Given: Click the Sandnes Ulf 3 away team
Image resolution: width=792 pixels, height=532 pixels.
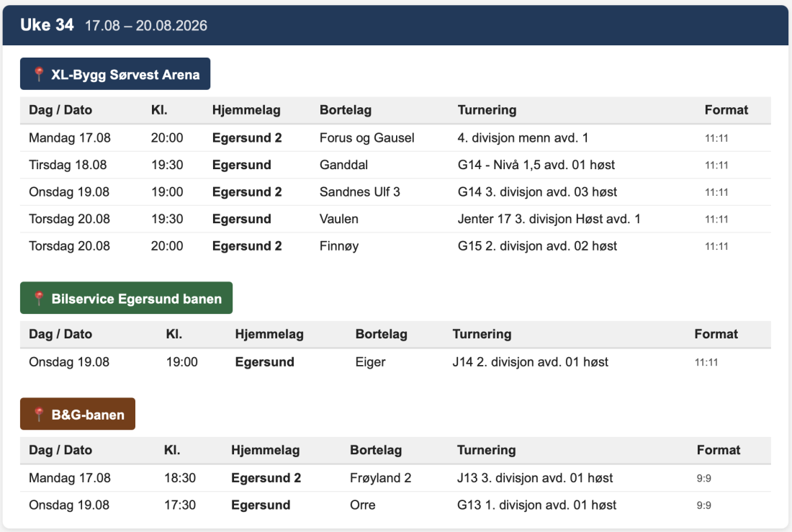Looking at the screenshot, I should (x=359, y=192).
